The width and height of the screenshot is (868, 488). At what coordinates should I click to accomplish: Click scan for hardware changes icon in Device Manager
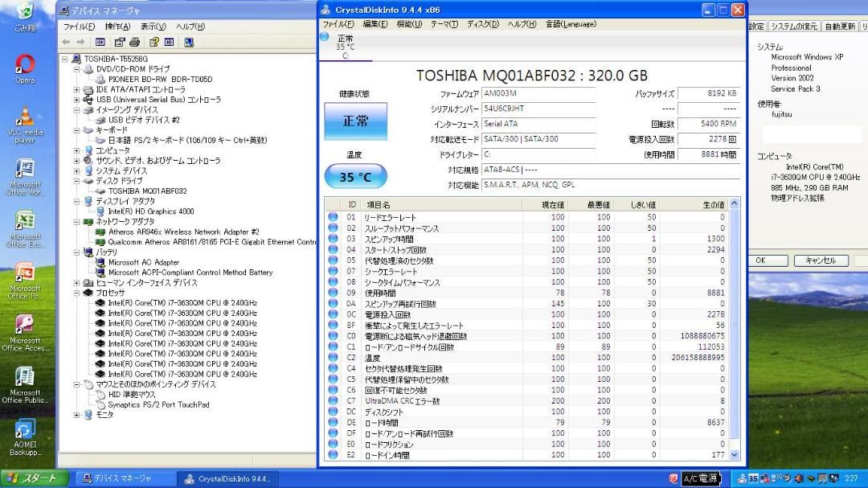click(x=189, y=42)
